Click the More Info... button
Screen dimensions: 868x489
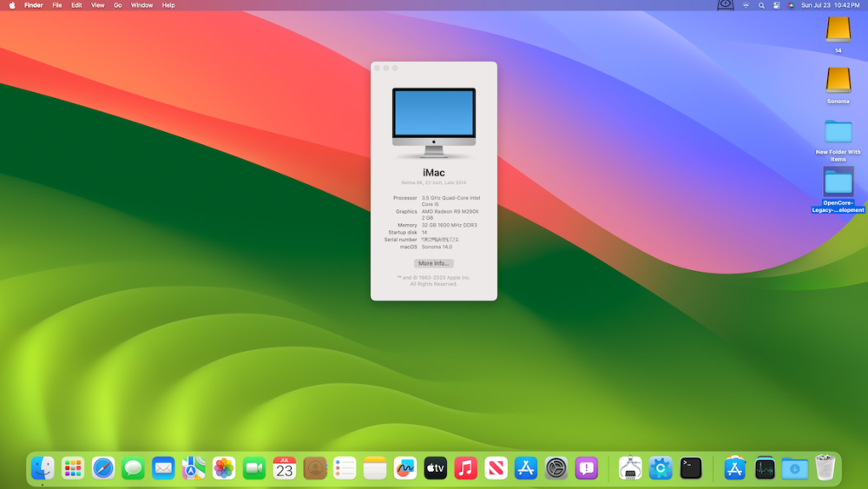pos(433,263)
